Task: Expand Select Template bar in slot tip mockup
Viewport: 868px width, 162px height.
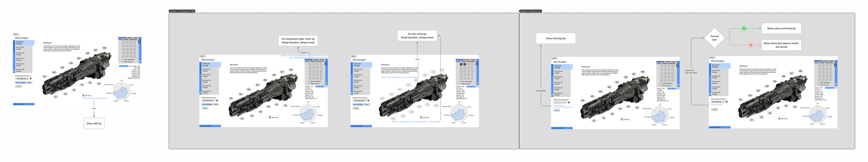Action: tap(361, 126)
